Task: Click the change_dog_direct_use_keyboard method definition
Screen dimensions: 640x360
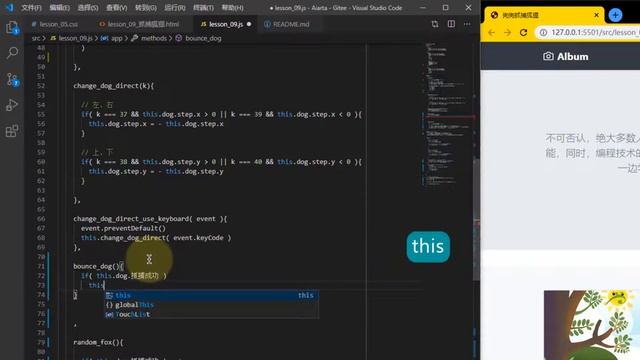Action: [150, 219]
